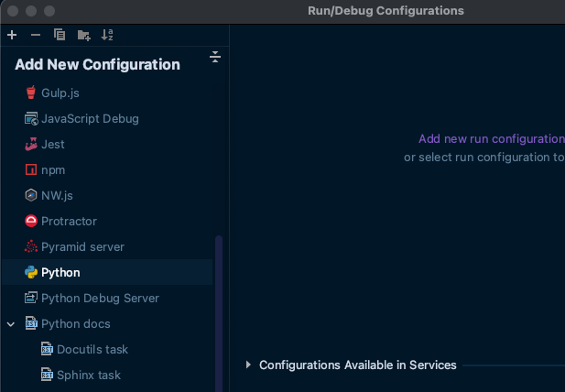Click the Gulp.js cup icon
This screenshot has height=392, width=565.
click(31, 93)
